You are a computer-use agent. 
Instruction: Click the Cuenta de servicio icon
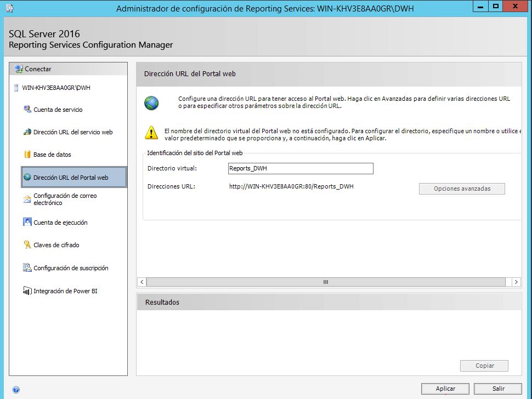tap(27, 110)
